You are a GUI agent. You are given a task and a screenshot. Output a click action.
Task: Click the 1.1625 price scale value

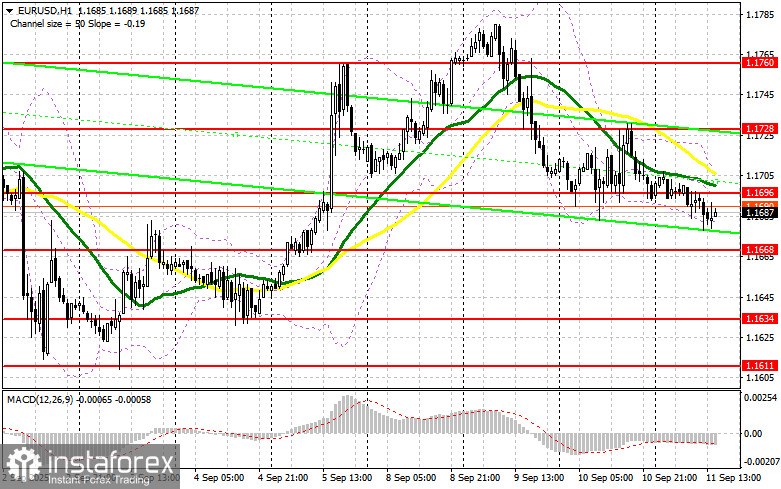coord(760,338)
